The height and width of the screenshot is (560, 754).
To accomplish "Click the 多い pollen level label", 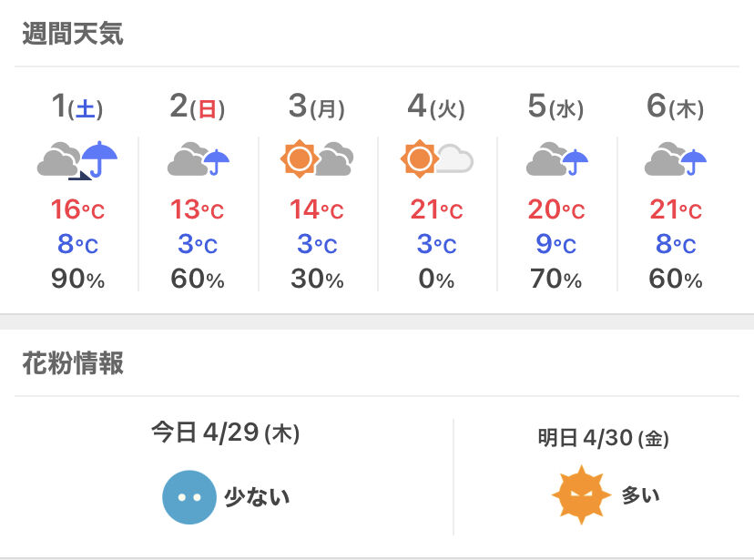I will [x=640, y=494].
